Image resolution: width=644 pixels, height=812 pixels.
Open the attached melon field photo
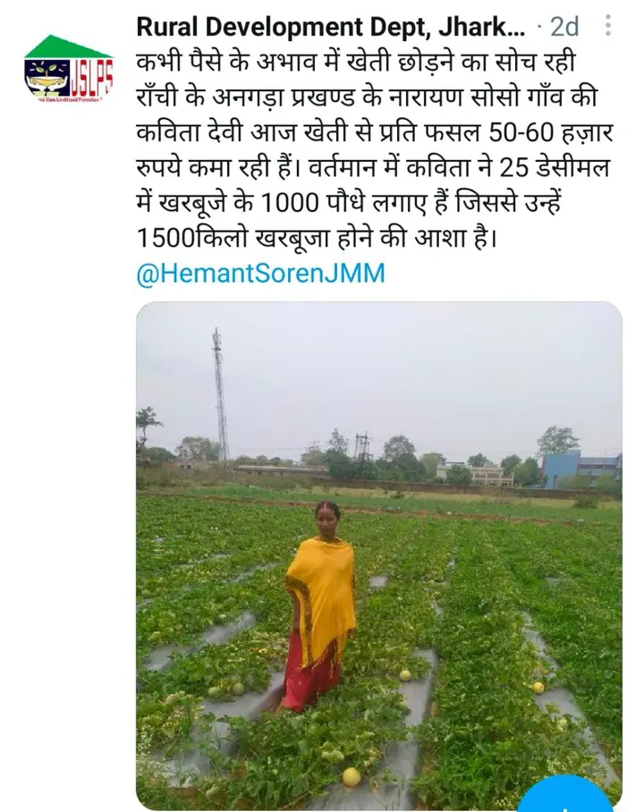pyautogui.click(x=378, y=555)
